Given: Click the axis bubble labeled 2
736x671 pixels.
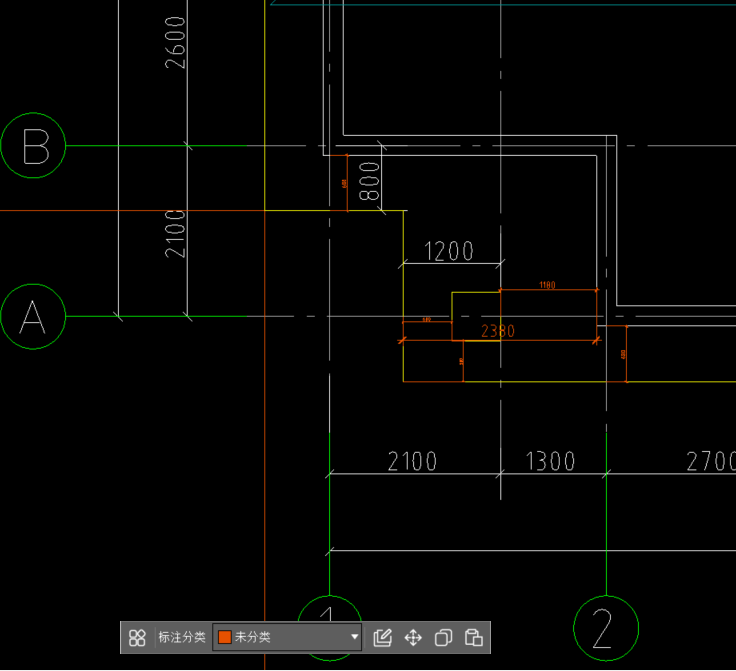Looking at the screenshot, I should (x=606, y=628).
